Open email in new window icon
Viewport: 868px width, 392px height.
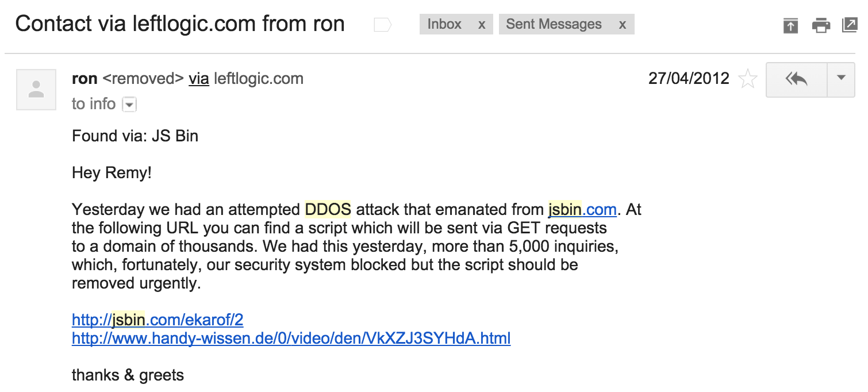click(850, 25)
